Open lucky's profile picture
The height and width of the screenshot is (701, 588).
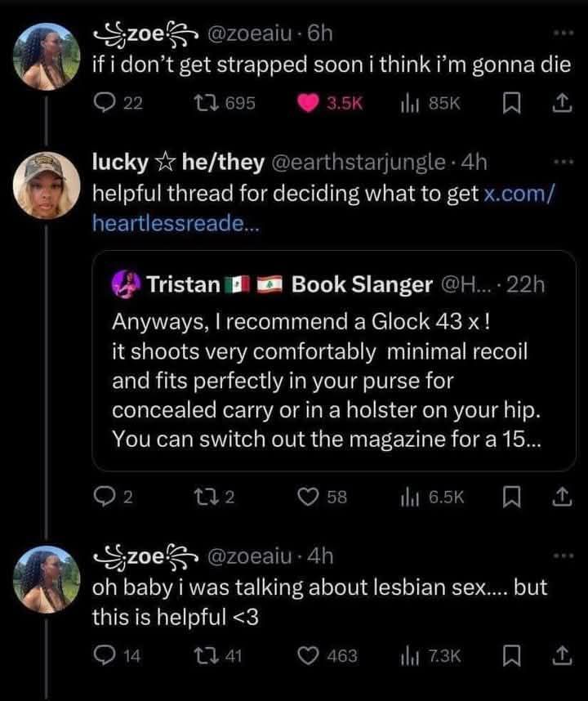[x=47, y=184]
